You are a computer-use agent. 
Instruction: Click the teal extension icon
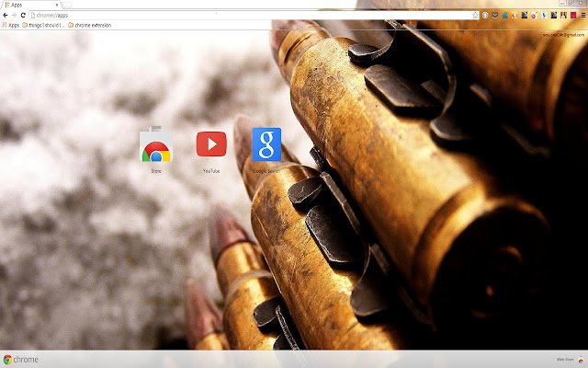click(504, 16)
